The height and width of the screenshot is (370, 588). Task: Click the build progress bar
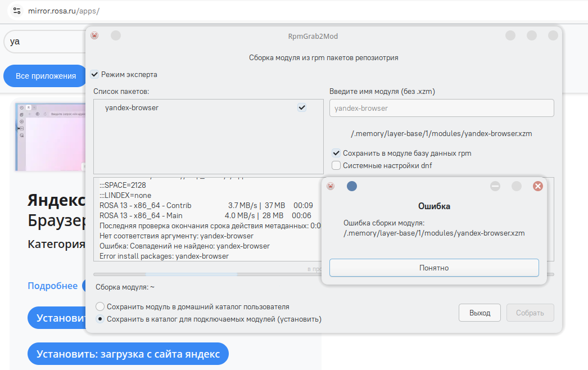[207, 274]
